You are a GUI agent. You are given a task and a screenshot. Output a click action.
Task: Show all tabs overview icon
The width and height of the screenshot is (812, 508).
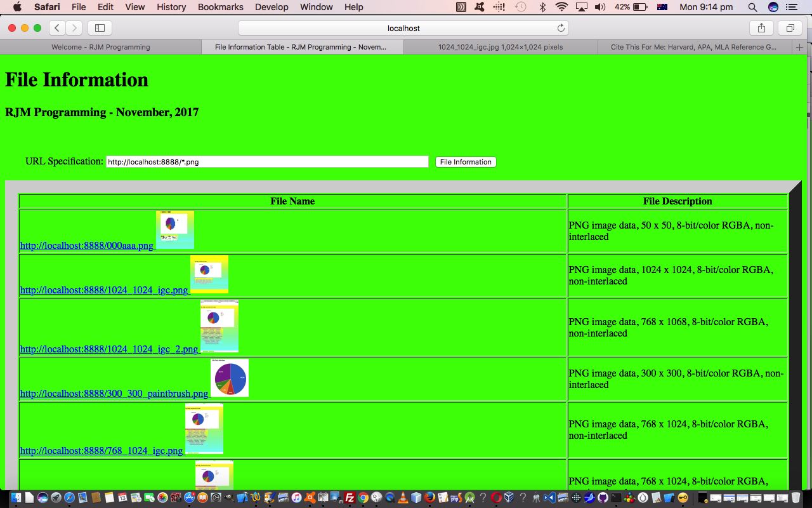coord(790,28)
